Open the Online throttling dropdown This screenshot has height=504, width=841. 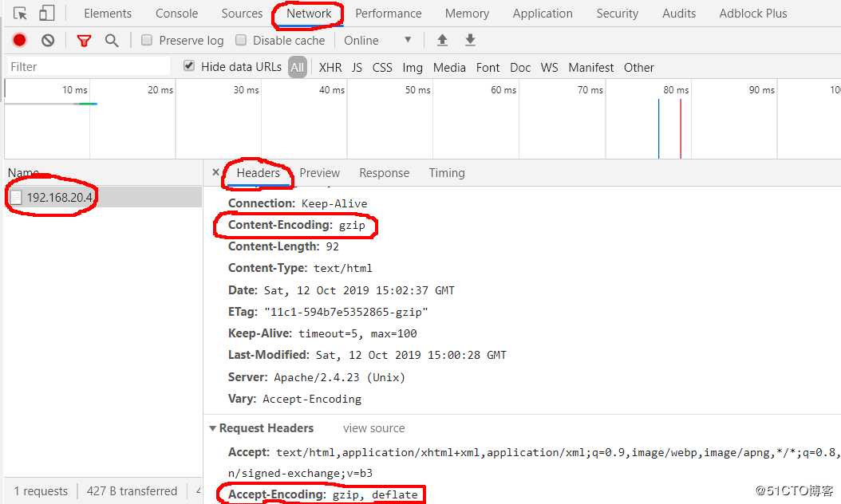click(377, 40)
